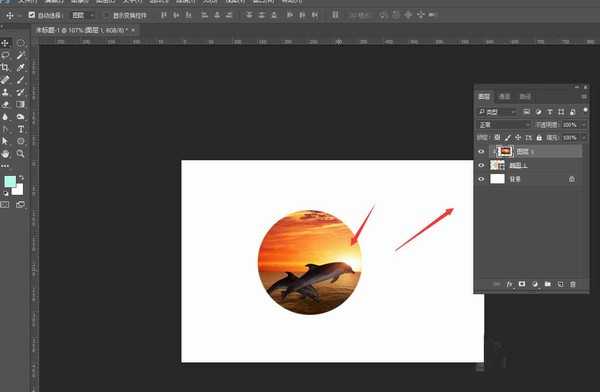Add a layer style (fx)
Image resolution: width=600 pixels, height=392 pixels.
coord(509,284)
